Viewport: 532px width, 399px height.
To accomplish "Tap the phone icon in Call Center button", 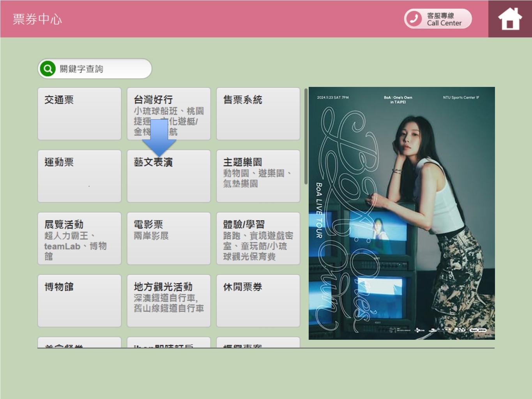I will pyautogui.click(x=414, y=19).
